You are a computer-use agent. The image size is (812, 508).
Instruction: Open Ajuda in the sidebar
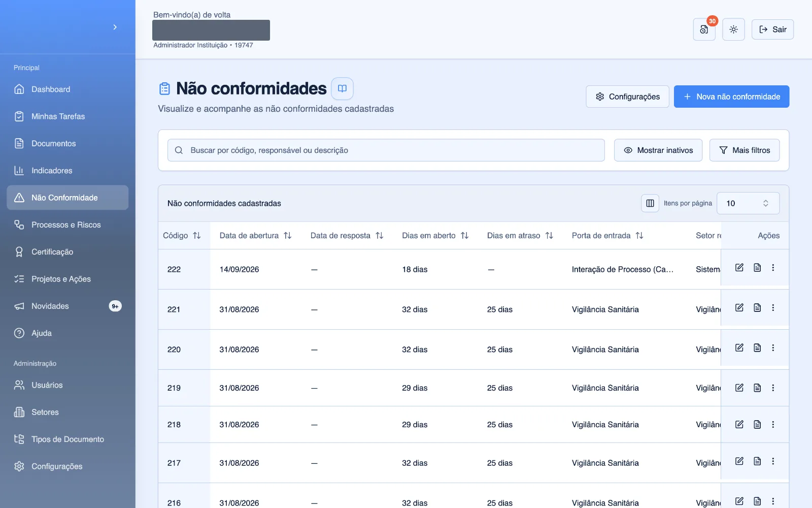point(67,333)
